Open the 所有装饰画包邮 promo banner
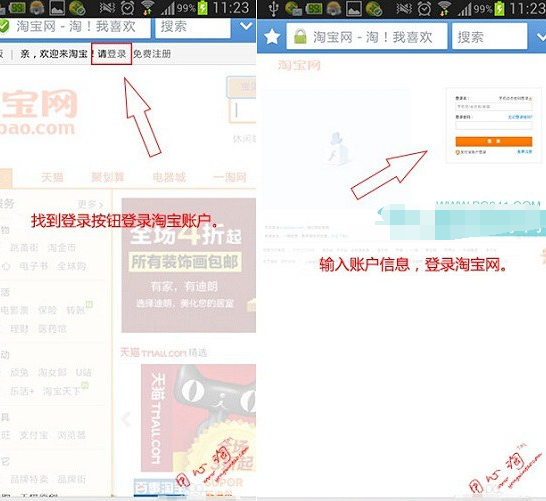 (x=188, y=265)
